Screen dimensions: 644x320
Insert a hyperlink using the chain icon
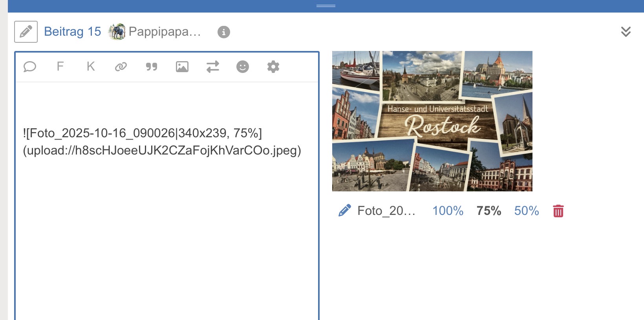coord(121,67)
